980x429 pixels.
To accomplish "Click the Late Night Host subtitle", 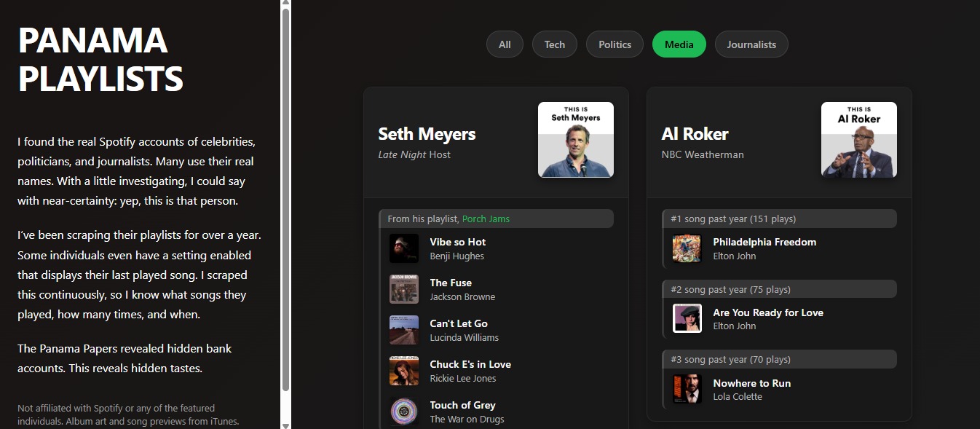I will pyautogui.click(x=414, y=154).
